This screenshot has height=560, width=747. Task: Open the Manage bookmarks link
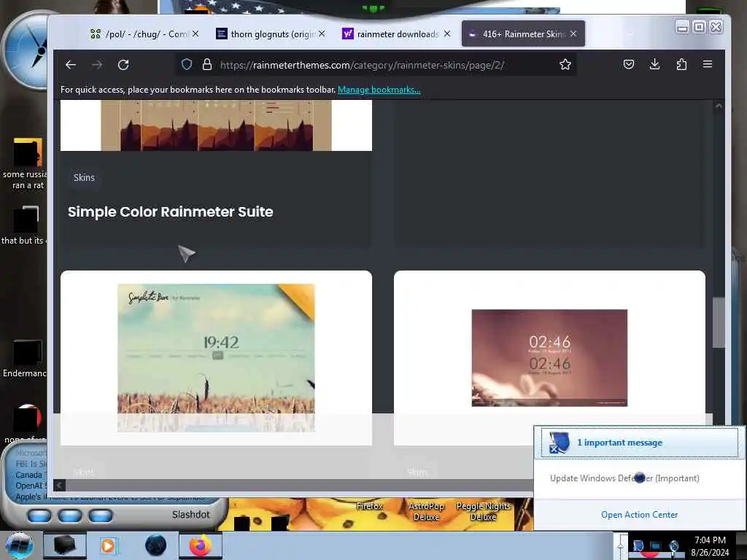[379, 90]
